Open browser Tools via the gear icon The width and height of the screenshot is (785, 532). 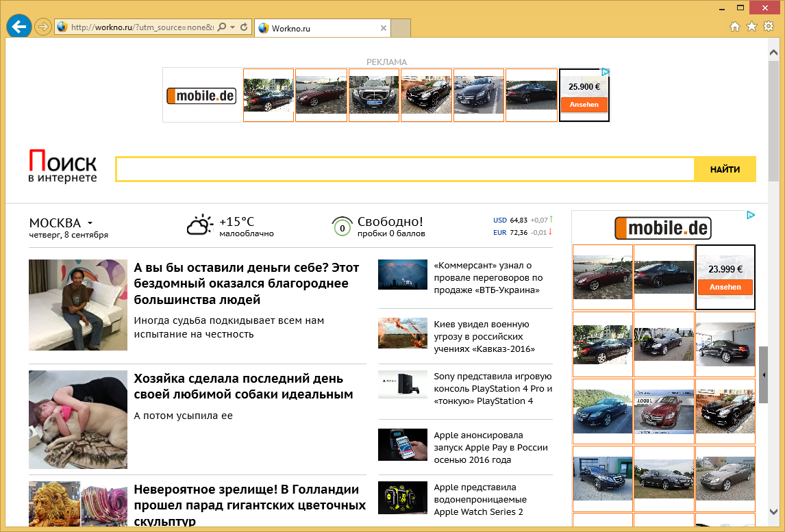(769, 27)
